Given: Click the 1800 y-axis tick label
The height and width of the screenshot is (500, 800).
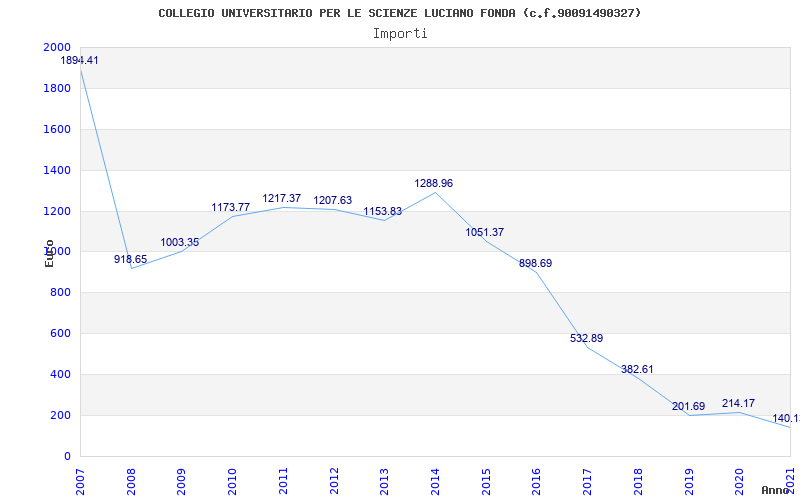Looking at the screenshot, I should 57,88.
